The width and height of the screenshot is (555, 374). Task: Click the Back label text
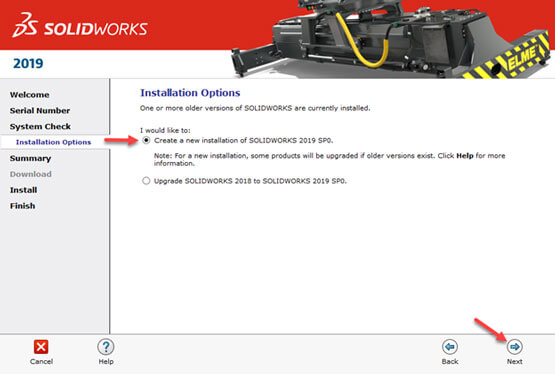tap(450, 362)
